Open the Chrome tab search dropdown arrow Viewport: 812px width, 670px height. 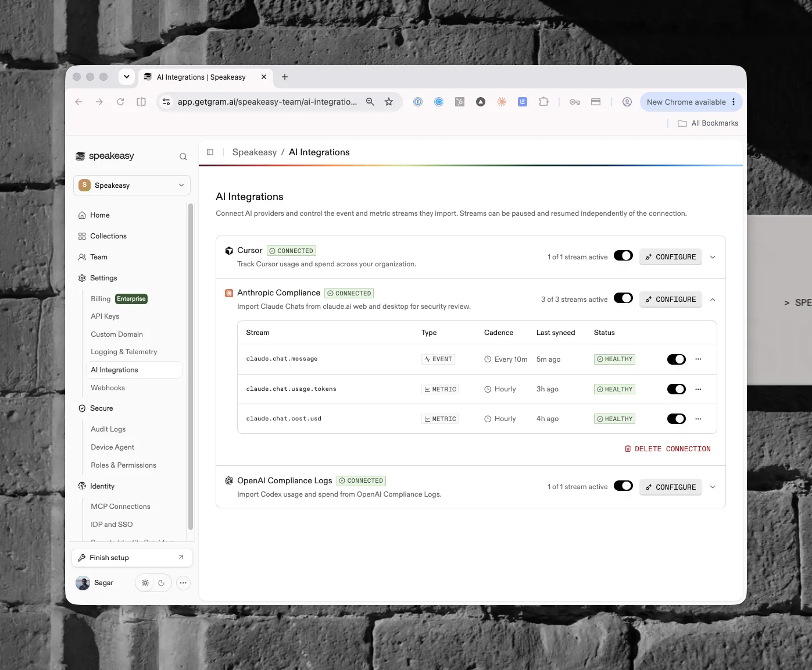tap(127, 77)
